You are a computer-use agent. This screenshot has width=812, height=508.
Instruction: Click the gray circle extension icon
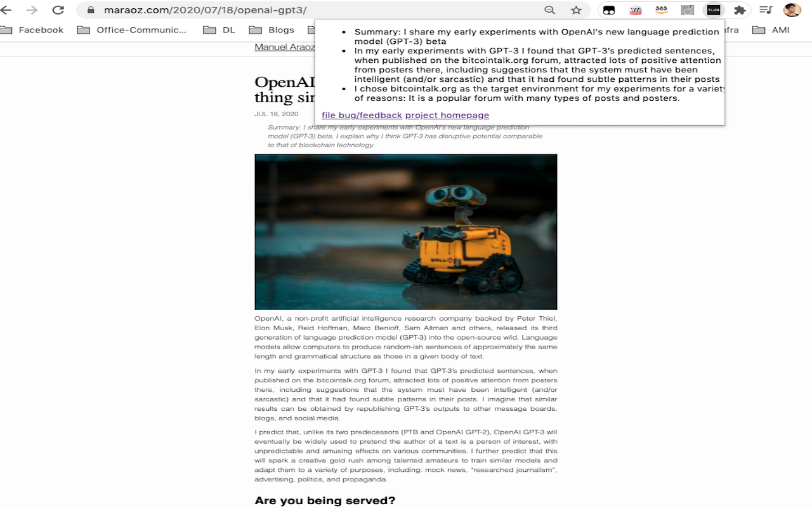pyautogui.click(x=688, y=10)
